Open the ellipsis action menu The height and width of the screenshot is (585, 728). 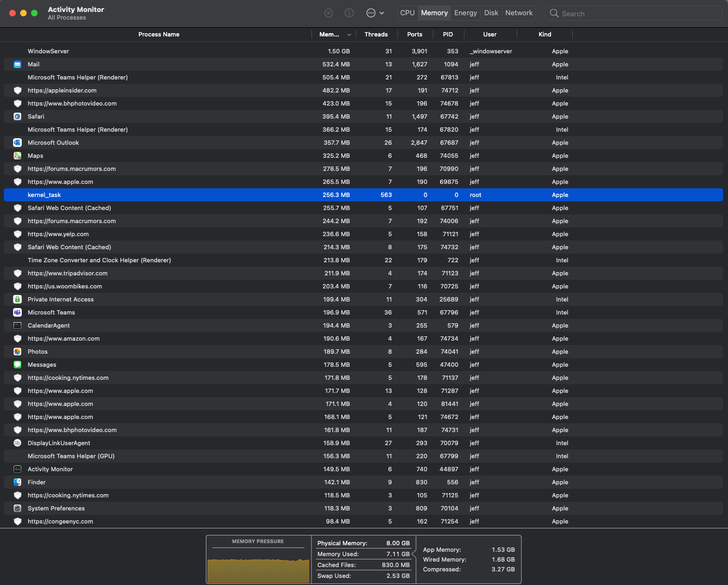[x=375, y=13]
